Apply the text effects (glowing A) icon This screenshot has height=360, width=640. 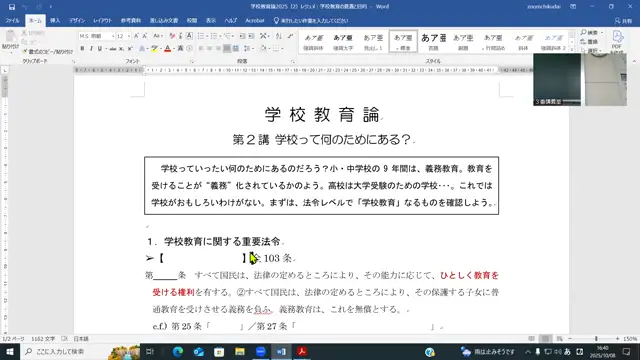(142, 49)
